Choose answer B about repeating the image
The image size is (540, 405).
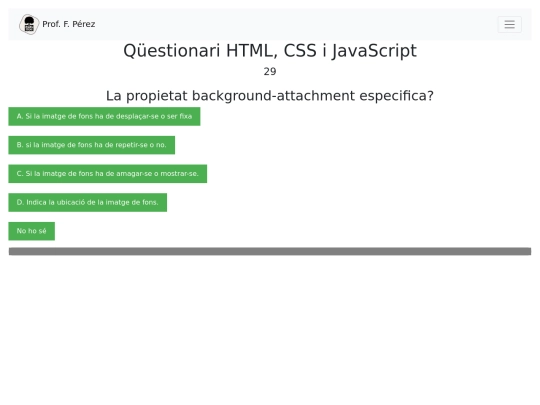pyautogui.click(x=92, y=145)
